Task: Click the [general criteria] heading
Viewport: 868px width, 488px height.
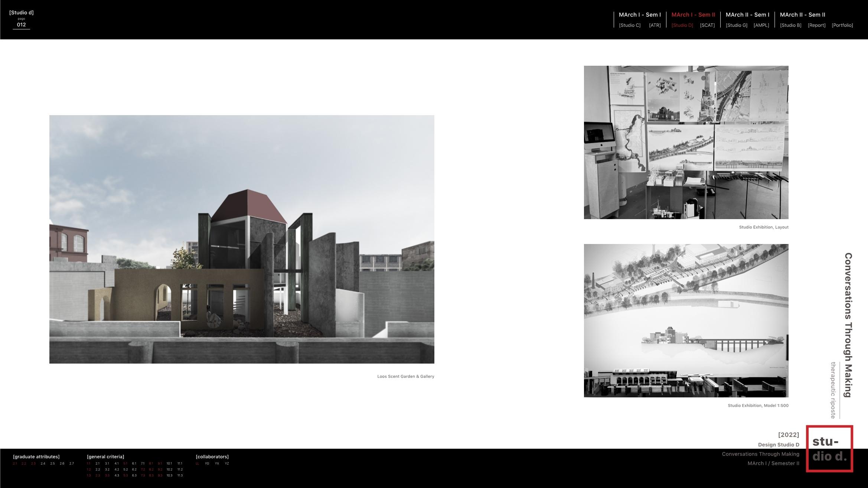Action: tap(105, 456)
